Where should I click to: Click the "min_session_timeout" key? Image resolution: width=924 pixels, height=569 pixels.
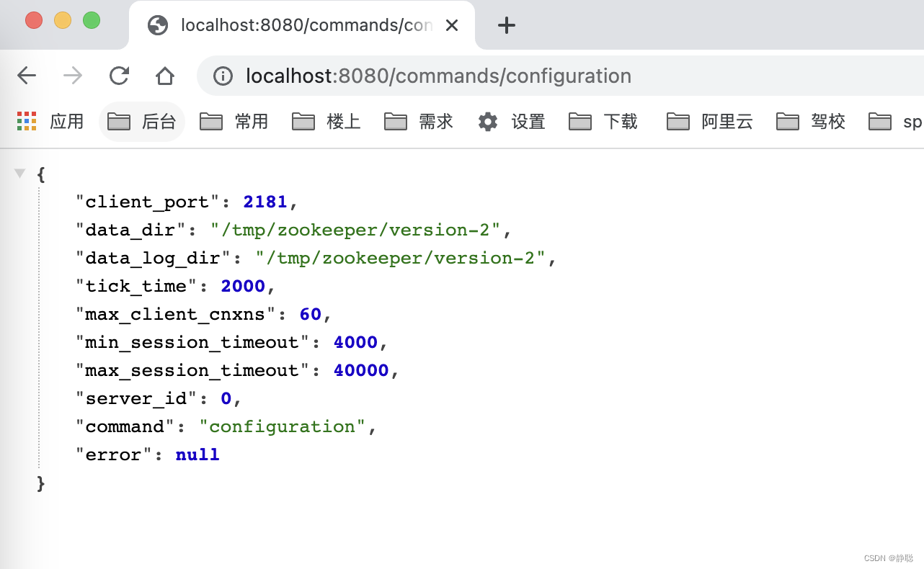[x=192, y=342]
